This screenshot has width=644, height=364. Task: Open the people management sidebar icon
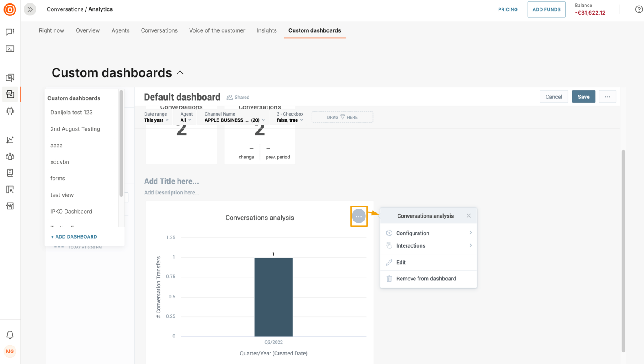click(10, 156)
